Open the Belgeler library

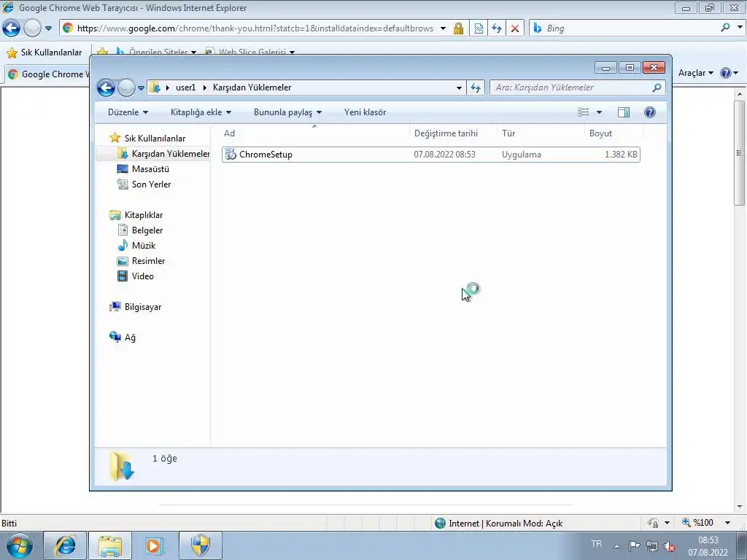(x=147, y=230)
